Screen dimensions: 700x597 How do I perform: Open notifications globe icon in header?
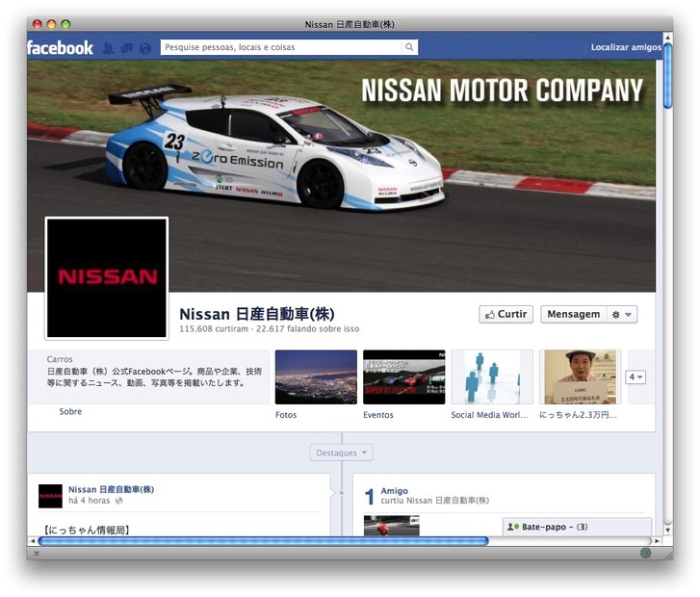point(144,48)
